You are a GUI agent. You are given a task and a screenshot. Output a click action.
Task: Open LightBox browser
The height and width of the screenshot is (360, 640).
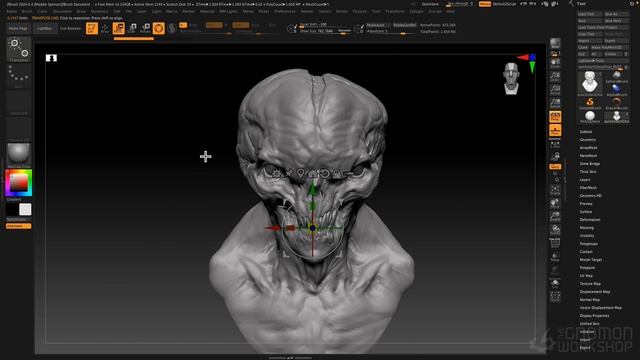tap(44, 29)
